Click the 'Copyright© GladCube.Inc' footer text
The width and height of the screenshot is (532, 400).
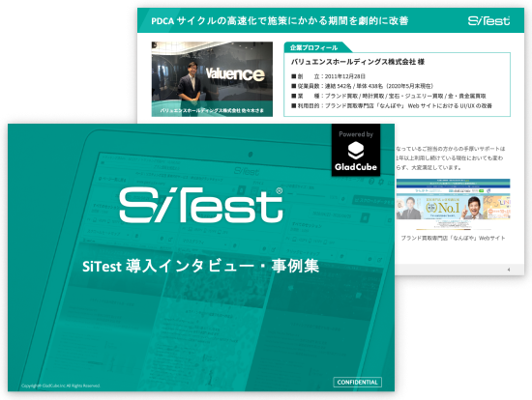pyautogui.click(x=61, y=386)
